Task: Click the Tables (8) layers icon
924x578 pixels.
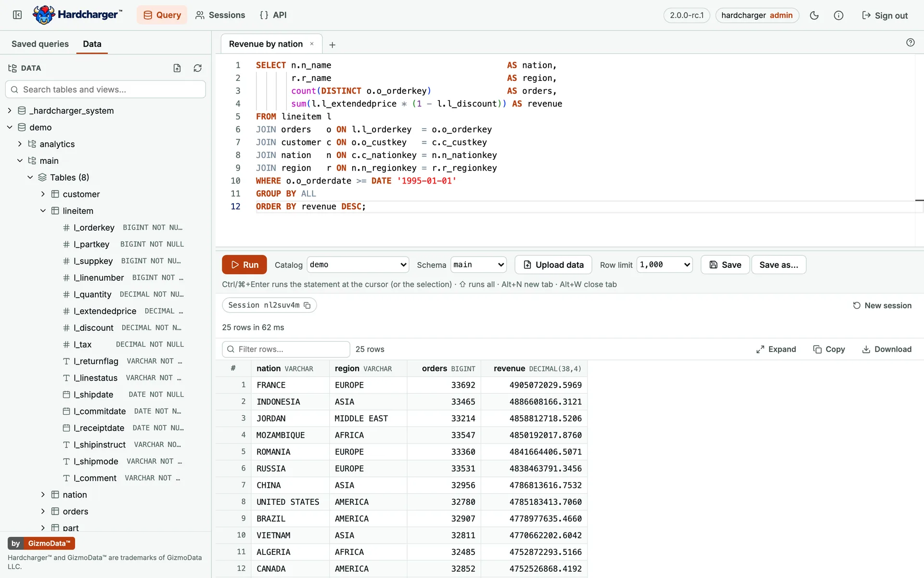Action: [42, 177]
